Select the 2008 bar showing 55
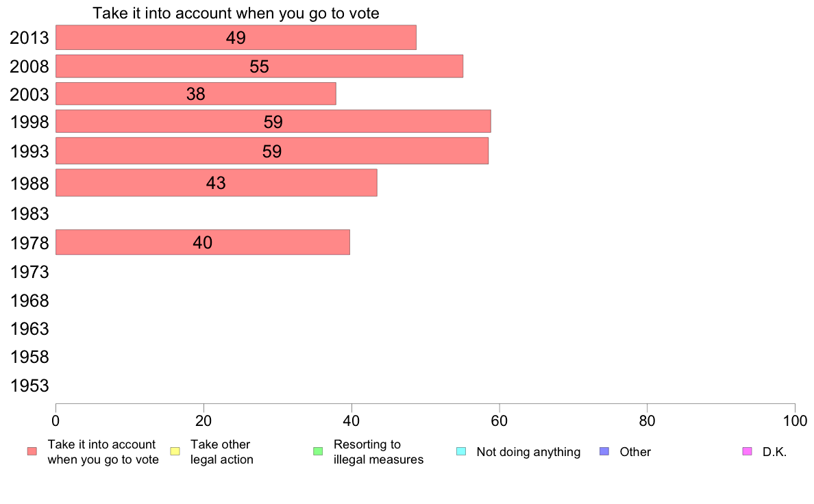Screen dimensions: 814x504 click(259, 66)
